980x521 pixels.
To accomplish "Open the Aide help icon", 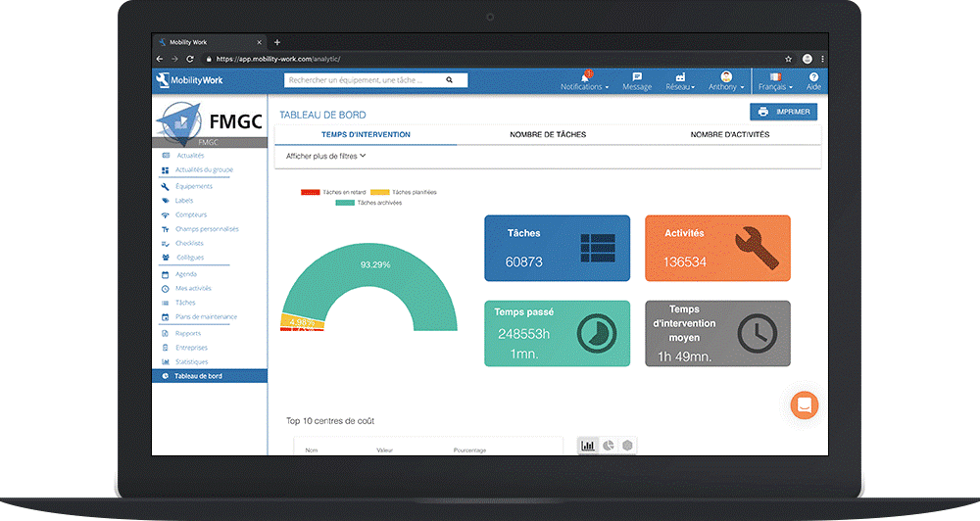I will coord(813,81).
